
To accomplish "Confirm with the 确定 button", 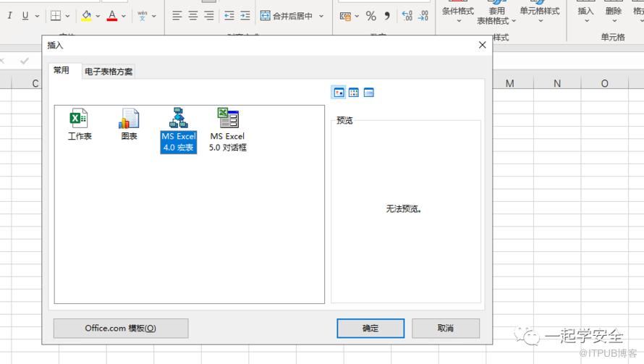I will [370, 329].
